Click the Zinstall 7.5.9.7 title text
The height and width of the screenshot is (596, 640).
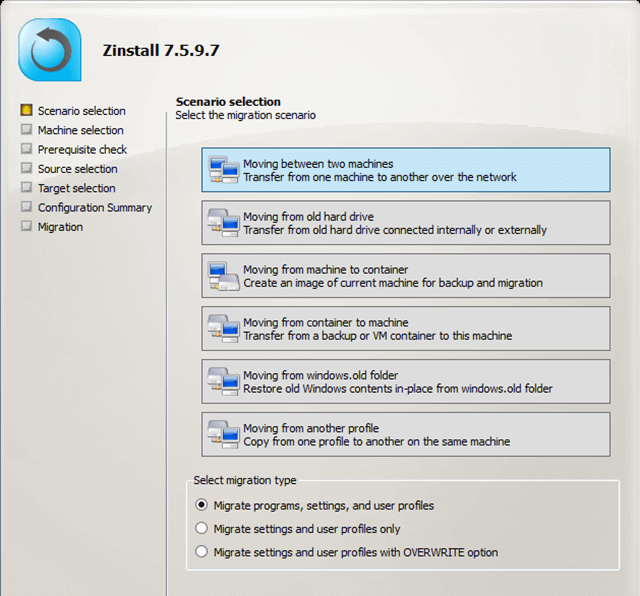[x=161, y=51]
